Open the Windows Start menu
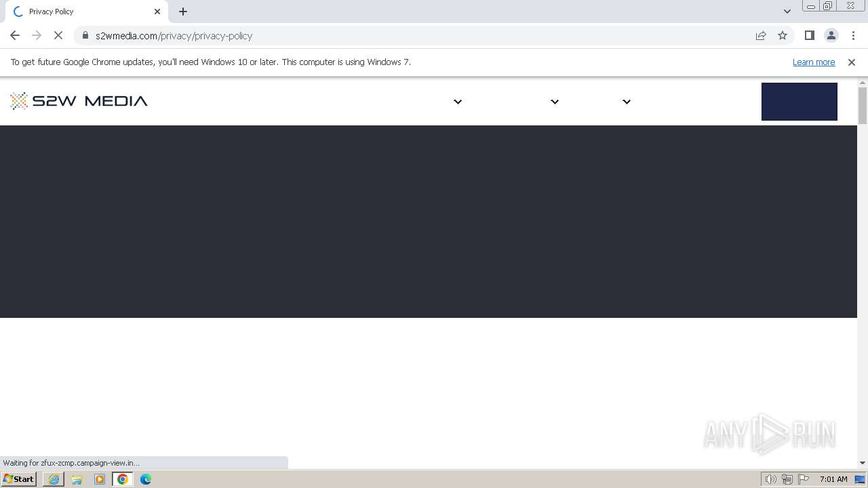 point(19,479)
